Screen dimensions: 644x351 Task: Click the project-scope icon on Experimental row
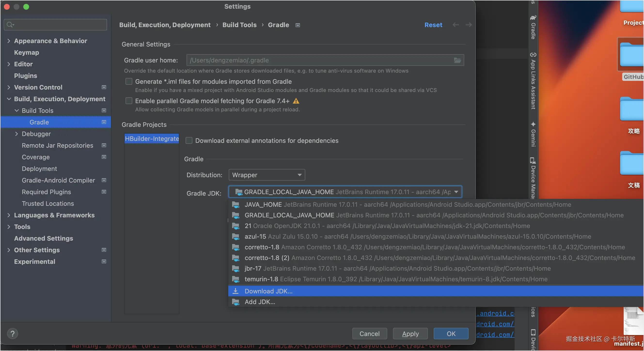pos(104,262)
